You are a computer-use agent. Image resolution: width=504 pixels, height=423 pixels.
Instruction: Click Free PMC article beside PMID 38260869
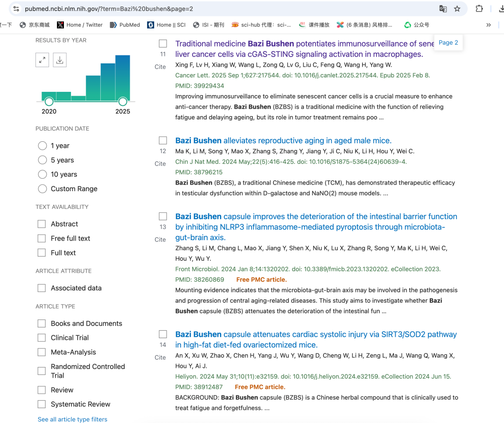[x=261, y=280]
